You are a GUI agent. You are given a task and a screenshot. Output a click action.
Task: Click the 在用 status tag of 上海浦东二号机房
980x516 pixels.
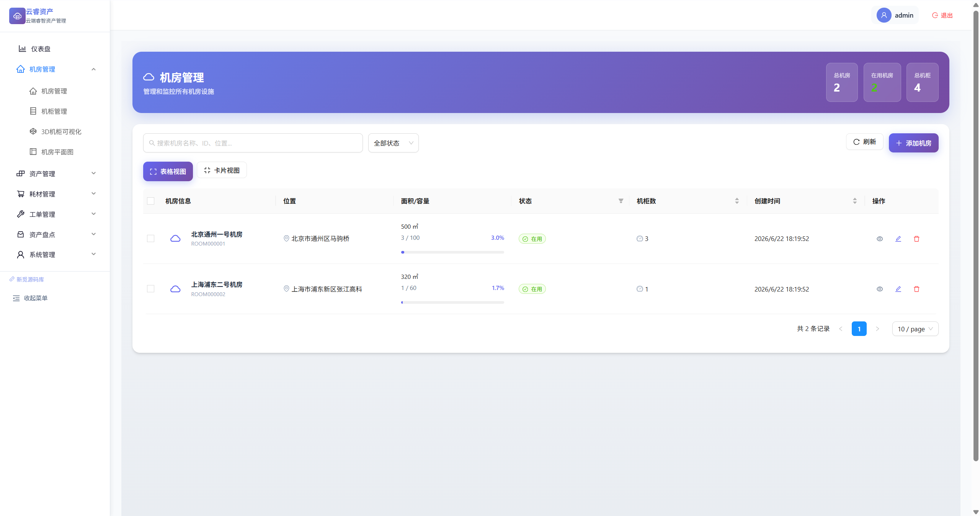[532, 289]
